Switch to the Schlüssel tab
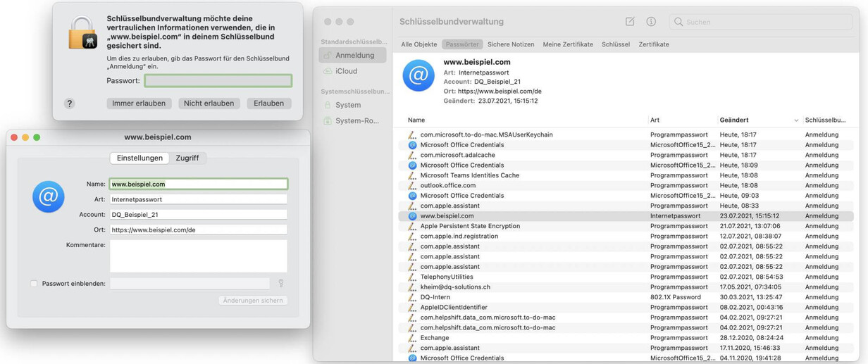 click(616, 44)
